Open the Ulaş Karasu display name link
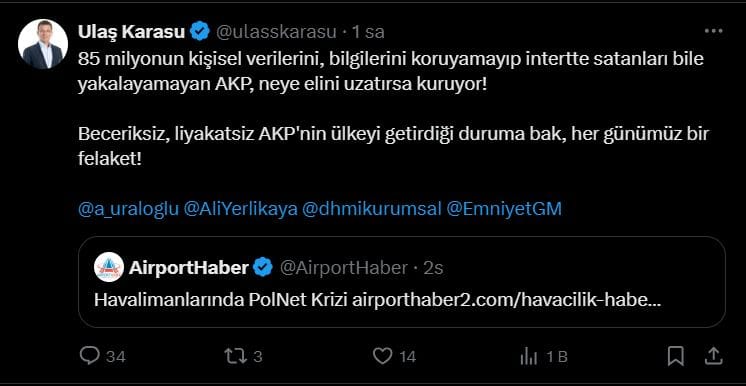The image size is (746, 386). (x=131, y=32)
